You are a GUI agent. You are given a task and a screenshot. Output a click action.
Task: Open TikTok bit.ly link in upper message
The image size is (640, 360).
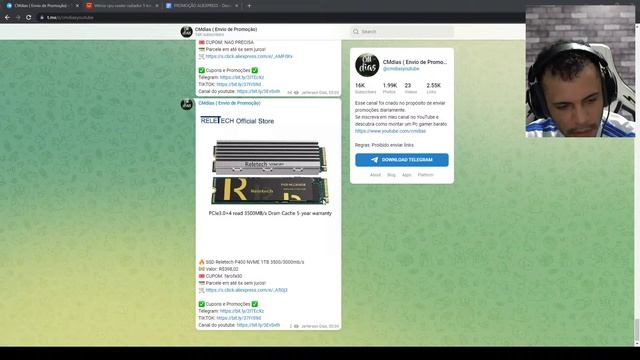pyautogui.click(x=239, y=84)
